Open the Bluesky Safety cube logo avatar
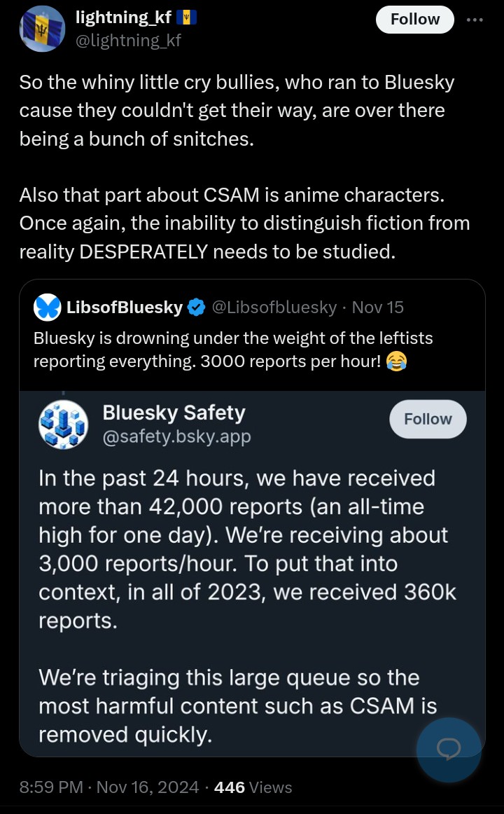Viewport: 504px width, 814px height. click(63, 424)
